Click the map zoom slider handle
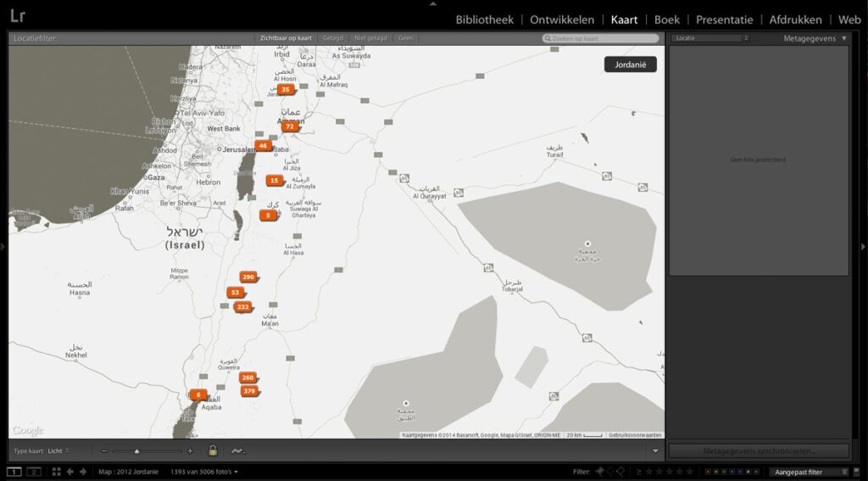This screenshot has height=481, width=868. tap(136, 451)
